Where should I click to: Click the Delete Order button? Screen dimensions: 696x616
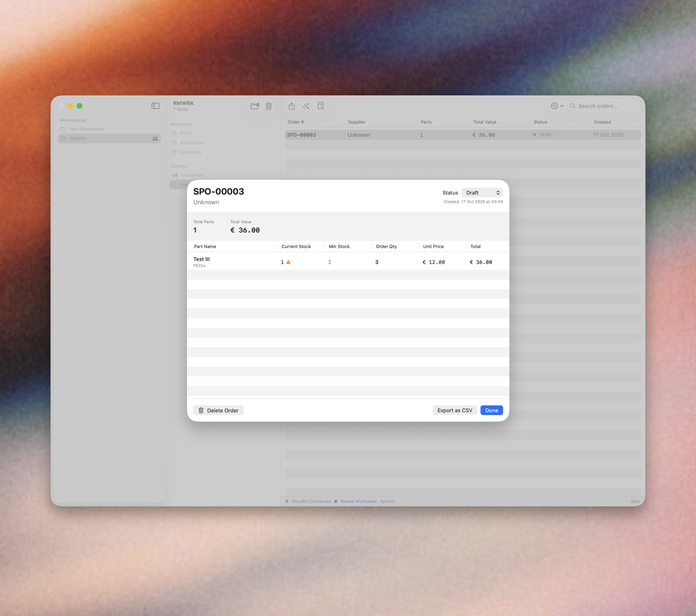pyautogui.click(x=218, y=410)
